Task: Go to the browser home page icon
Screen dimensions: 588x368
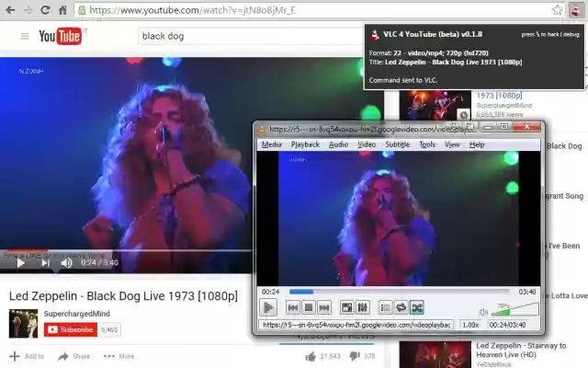Action: coord(62,10)
